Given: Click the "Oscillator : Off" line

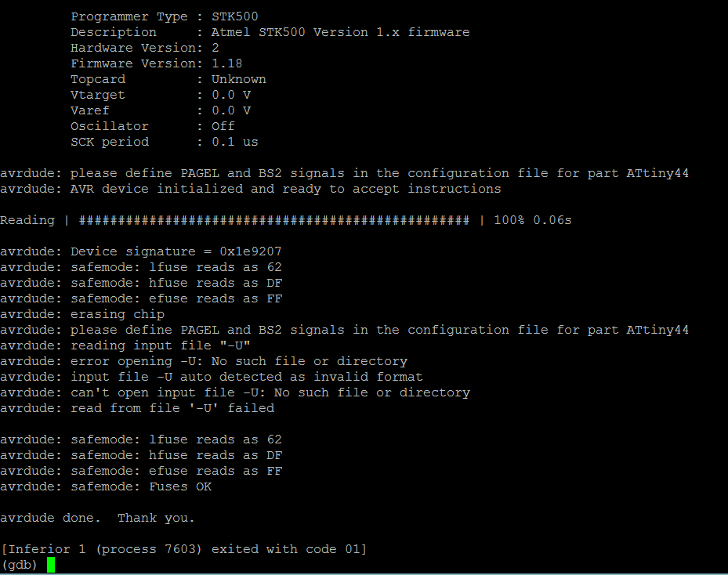Looking at the screenshot, I should [153, 126].
